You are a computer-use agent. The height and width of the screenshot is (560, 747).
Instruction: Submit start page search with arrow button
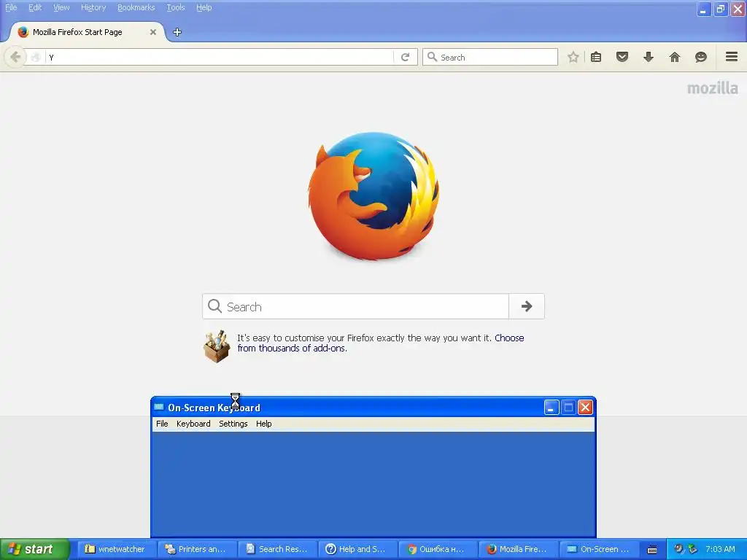pos(527,306)
